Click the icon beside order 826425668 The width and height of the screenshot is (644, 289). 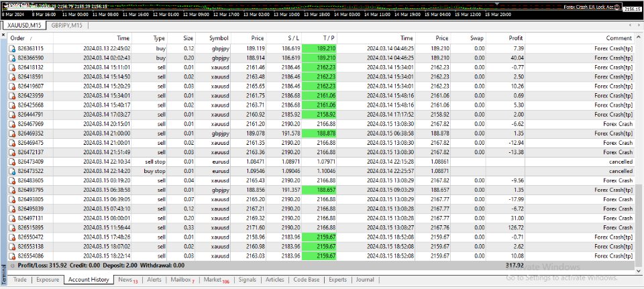tap(12, 105)
